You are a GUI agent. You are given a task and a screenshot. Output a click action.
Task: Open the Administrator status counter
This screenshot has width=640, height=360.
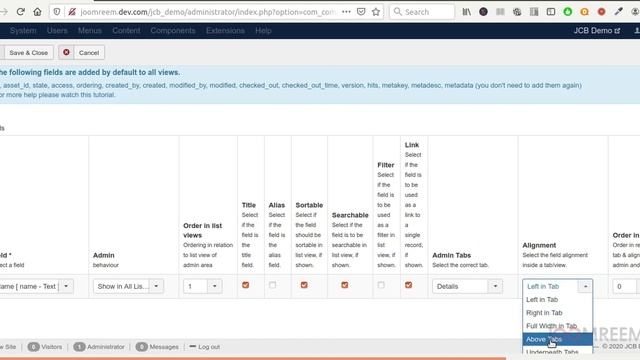click(99, 347)
